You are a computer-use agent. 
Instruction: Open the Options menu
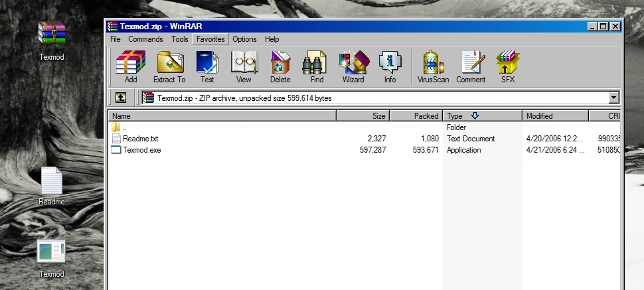click(x=244, y=39)
